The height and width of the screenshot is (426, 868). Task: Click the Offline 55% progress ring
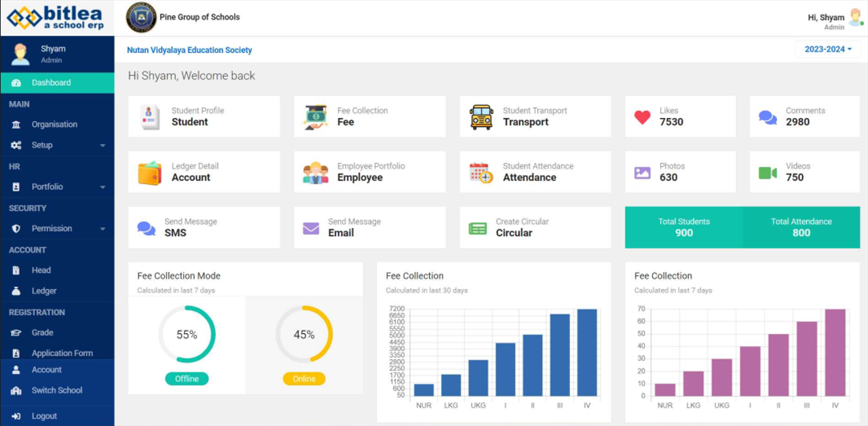[x=187, y=334]
